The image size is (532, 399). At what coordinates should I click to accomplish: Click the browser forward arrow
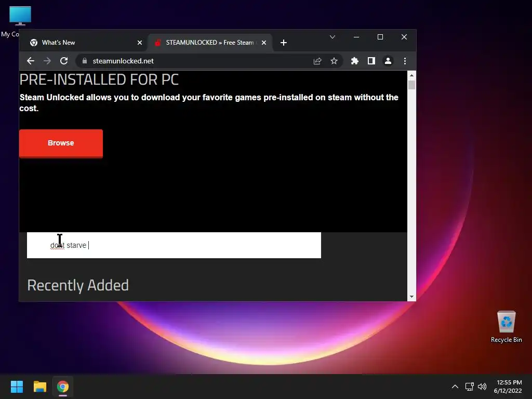point(47,61)
